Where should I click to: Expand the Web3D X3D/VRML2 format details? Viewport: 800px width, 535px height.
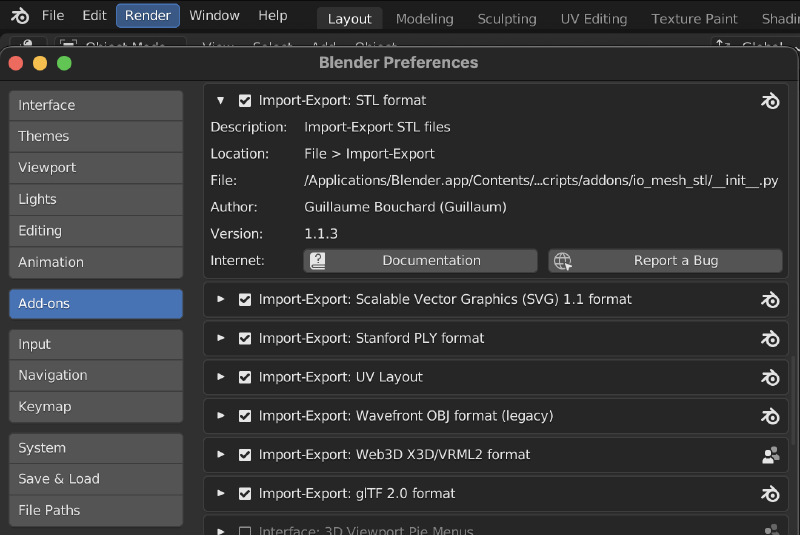tap(220, 454)
